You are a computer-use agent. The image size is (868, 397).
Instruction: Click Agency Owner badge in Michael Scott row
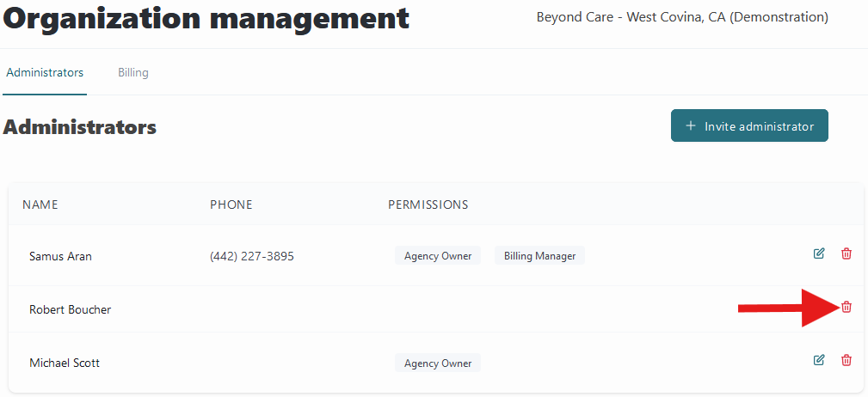click(438, 363)
